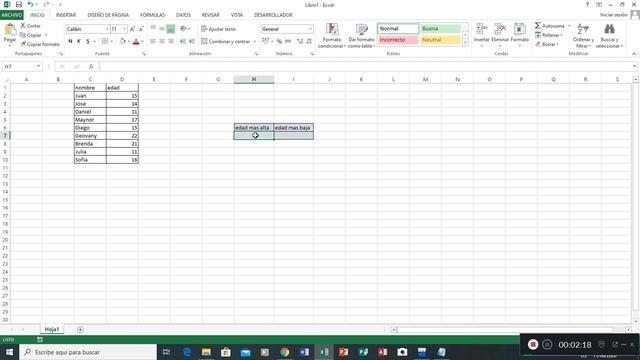Apply red font color
The height and width of the screenshot is (360, 640).
[136, 41]
